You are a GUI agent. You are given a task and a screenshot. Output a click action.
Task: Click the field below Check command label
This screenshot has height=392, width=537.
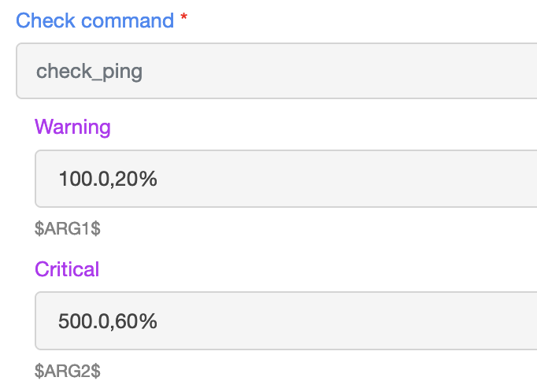[276, 71]
